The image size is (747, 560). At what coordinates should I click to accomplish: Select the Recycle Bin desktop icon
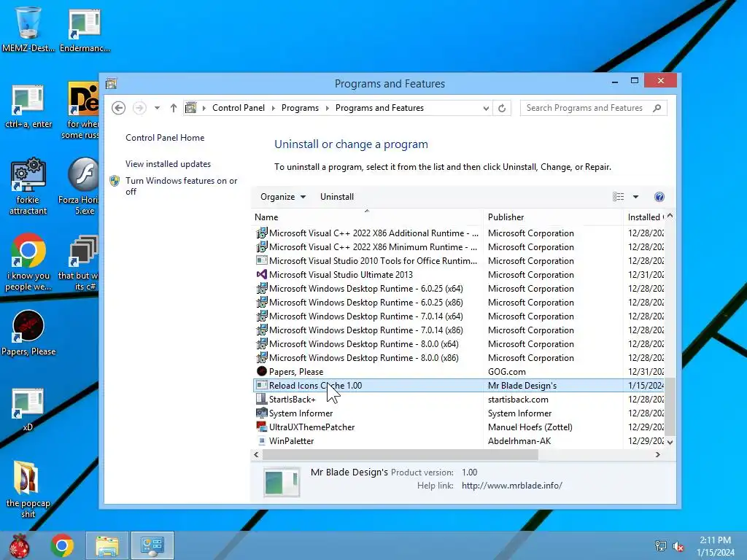tap(28, 29)
